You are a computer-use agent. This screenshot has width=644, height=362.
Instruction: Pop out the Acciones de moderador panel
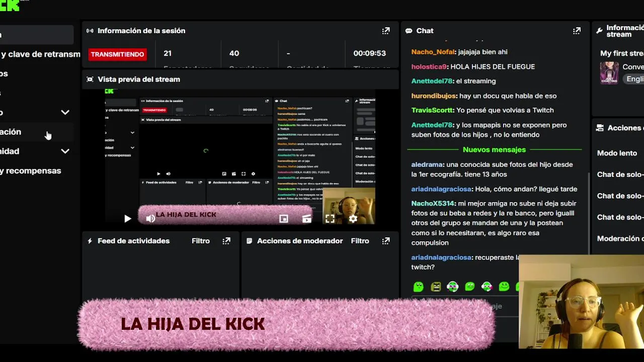click(386, 241)
